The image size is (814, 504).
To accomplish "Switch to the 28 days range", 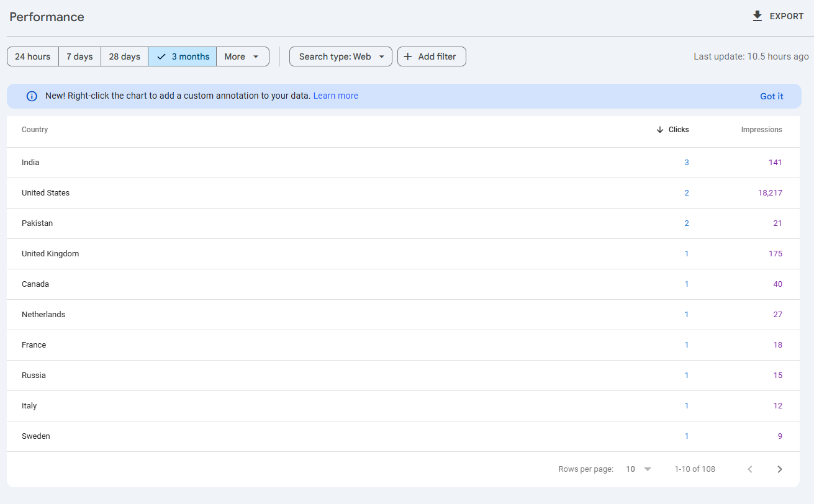I will (124, 56).
